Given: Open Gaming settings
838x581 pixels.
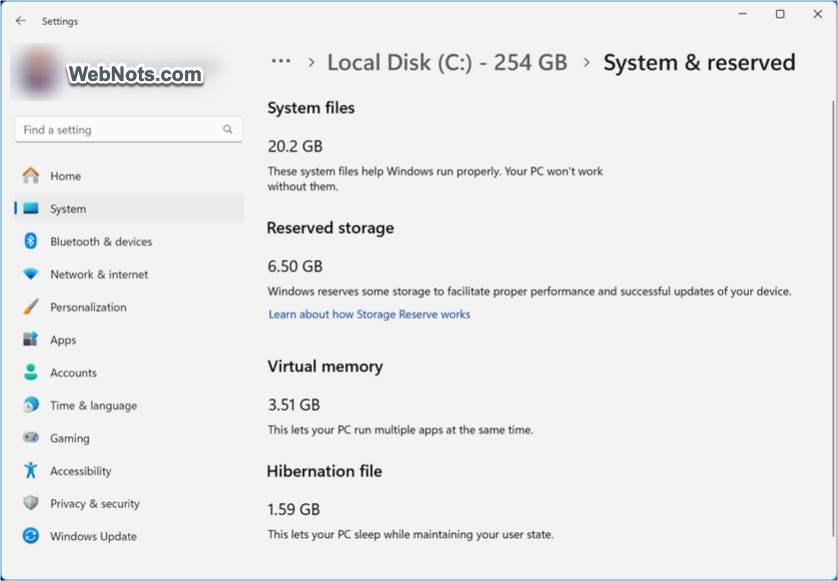Looking at the screenshot, I should click(128, 438).
